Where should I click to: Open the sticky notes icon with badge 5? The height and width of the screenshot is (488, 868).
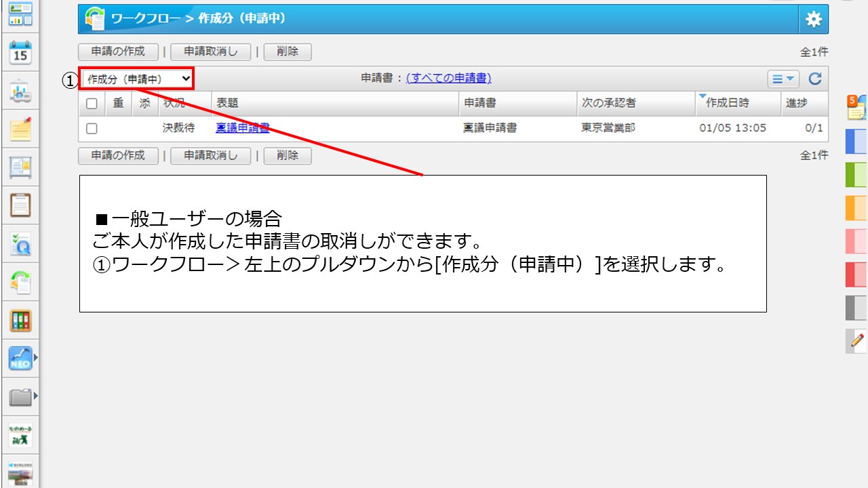[856, 108]
